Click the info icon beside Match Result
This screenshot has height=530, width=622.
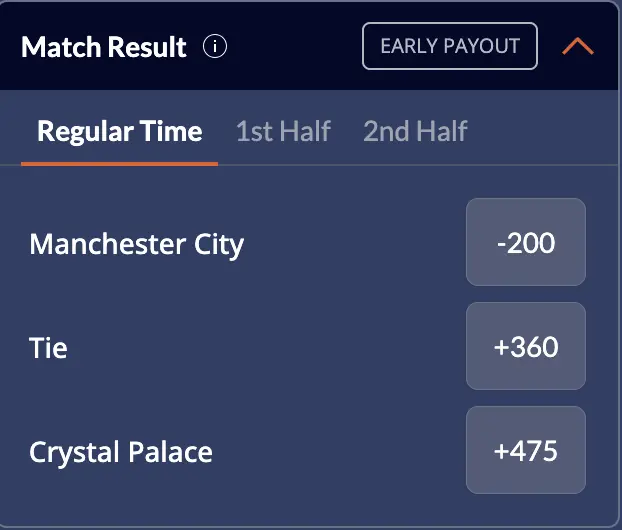click(214, 47)
